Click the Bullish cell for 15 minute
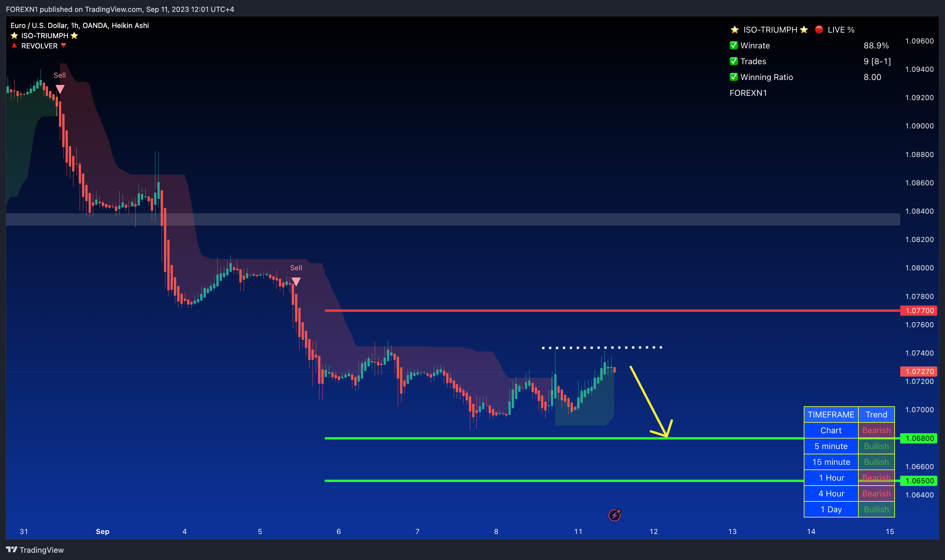This screenshot has height=560, width=945. click(x=876, y=462)
